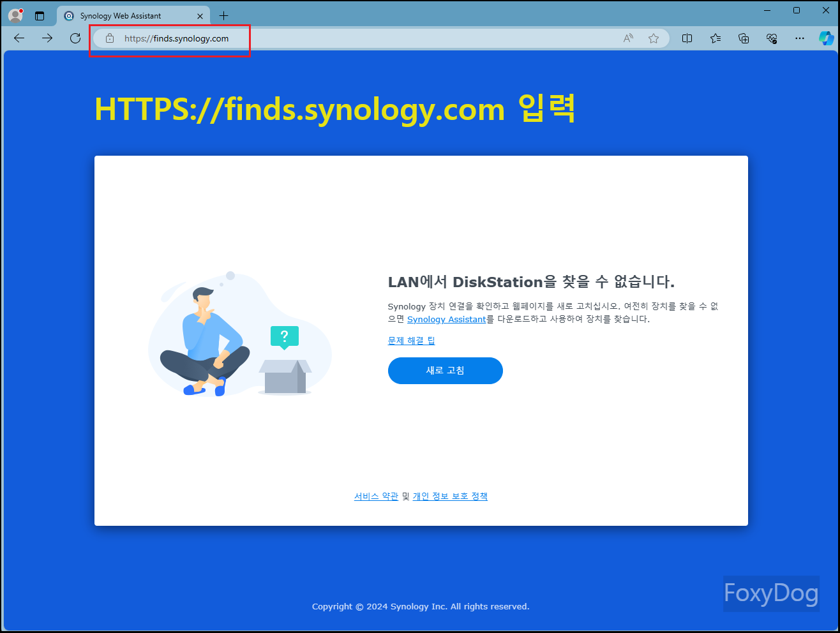840x633 pixels.
Task: Click the address bar showing finds.synology.com
Action: pyautogui.click(x=380, y=38)
